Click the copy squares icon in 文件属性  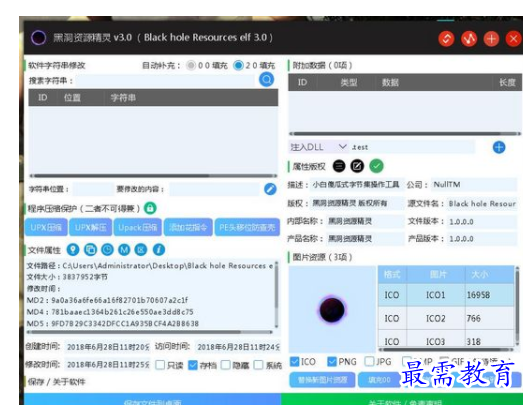click(90, 250)
